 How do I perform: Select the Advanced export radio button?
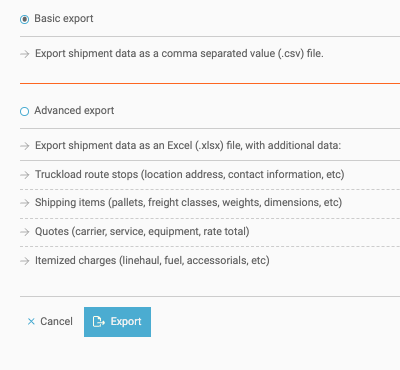[x=24, y=111]
